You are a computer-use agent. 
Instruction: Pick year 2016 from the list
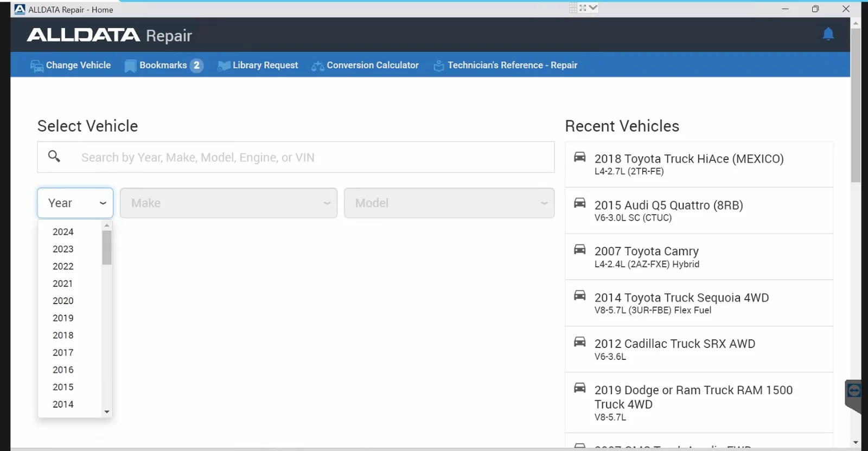click(63, 370)
